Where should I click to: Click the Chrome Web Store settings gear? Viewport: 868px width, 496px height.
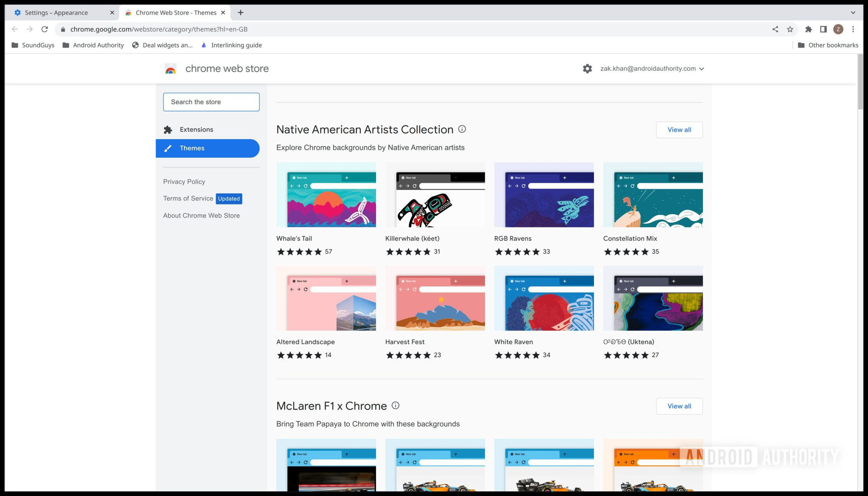tap(587, 69)
